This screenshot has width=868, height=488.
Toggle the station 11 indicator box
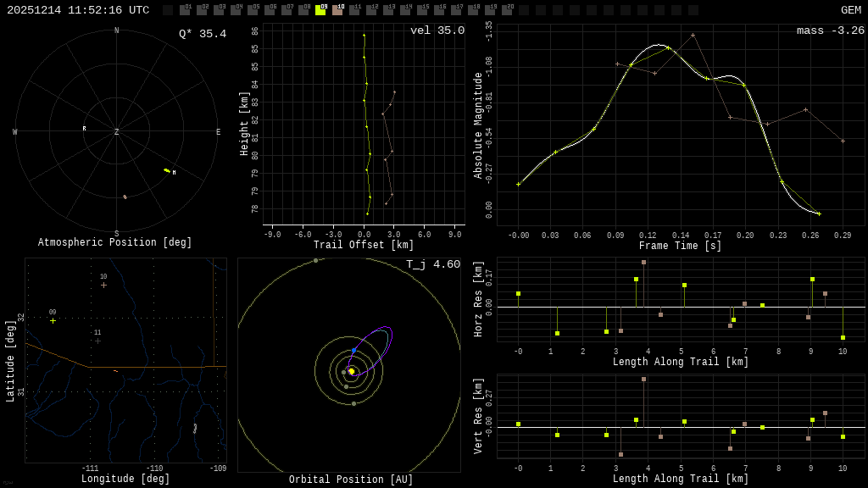(x=354, y=10)
